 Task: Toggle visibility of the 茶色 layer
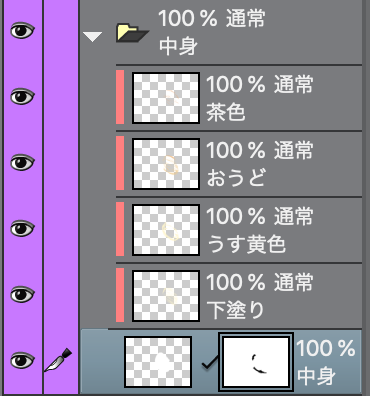(x=22, y=97)
